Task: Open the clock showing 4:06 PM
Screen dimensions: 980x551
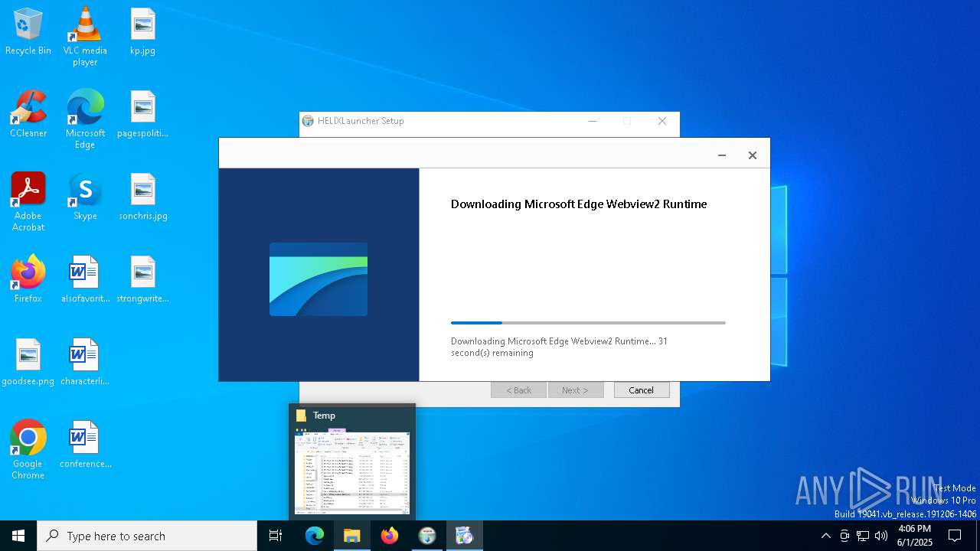Action: [914, 536]
